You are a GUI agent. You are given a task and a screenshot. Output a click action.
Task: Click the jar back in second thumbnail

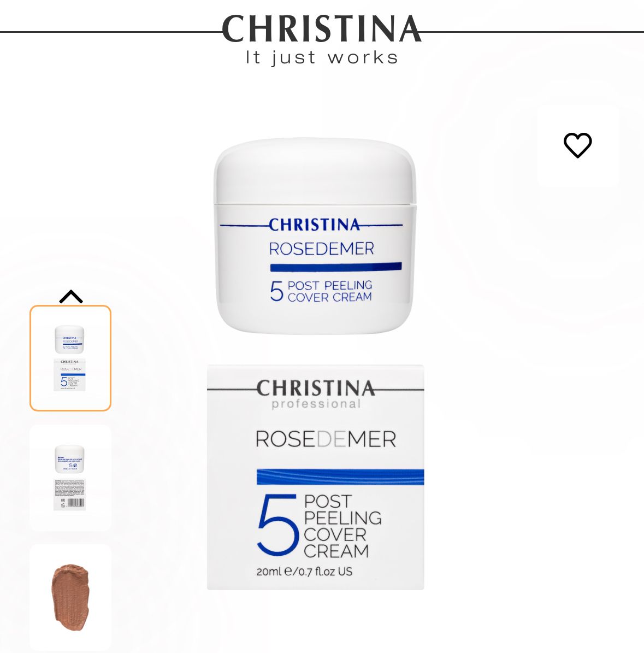pyautogui.click(x=69, y=459)
